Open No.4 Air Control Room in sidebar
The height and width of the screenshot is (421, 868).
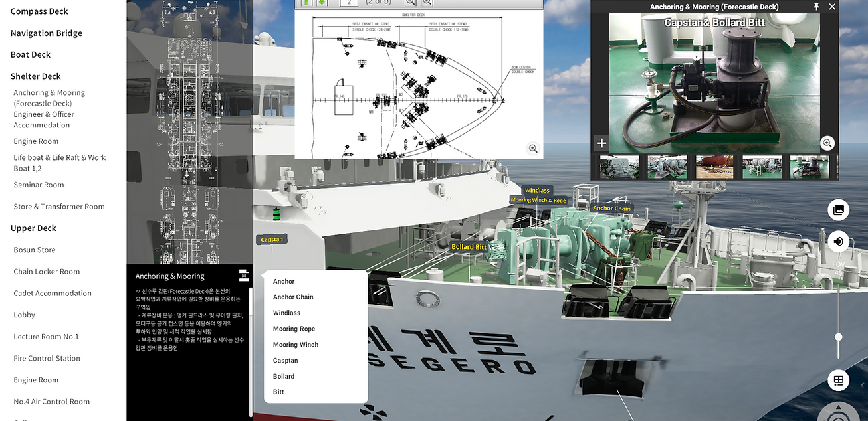(51, 402)
